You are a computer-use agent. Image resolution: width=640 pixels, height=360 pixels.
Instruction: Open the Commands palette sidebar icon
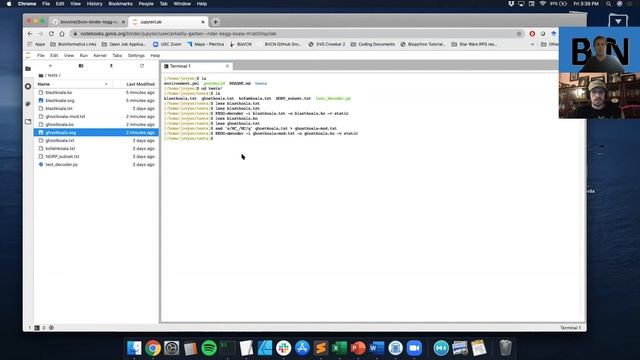(x=28, y=104)
